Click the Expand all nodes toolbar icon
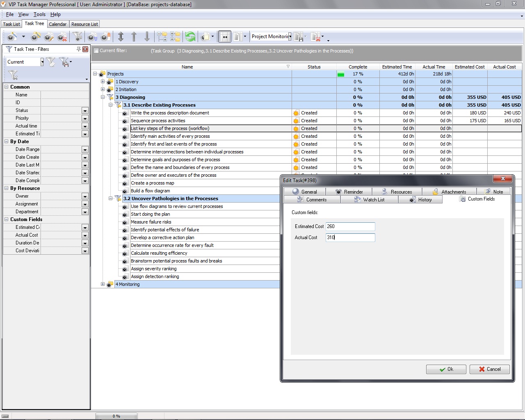Image resolution: width=525 pixels, height=420 pixels. [x=162, y=37]
